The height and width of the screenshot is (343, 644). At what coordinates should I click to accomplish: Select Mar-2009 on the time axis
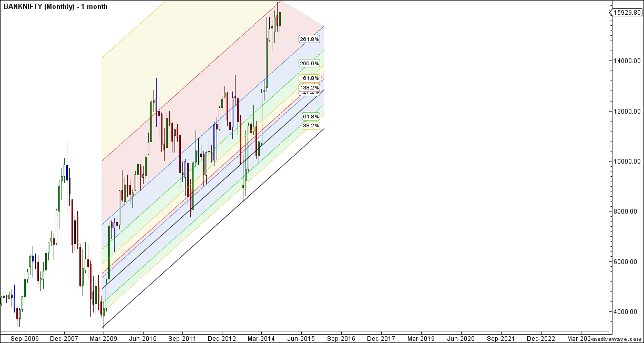(x=104, y=339)
